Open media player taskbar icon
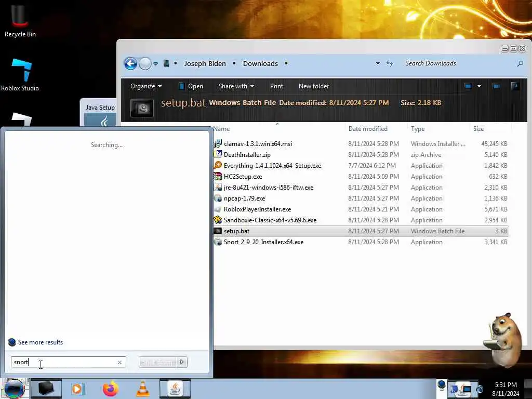 (x=77, y=389)
